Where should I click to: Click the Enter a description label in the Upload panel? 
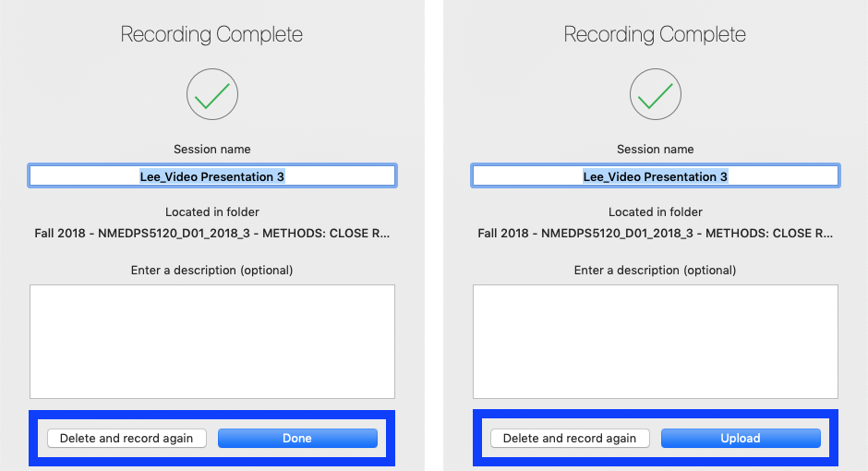pyautogui.click(x=656, y=270)
